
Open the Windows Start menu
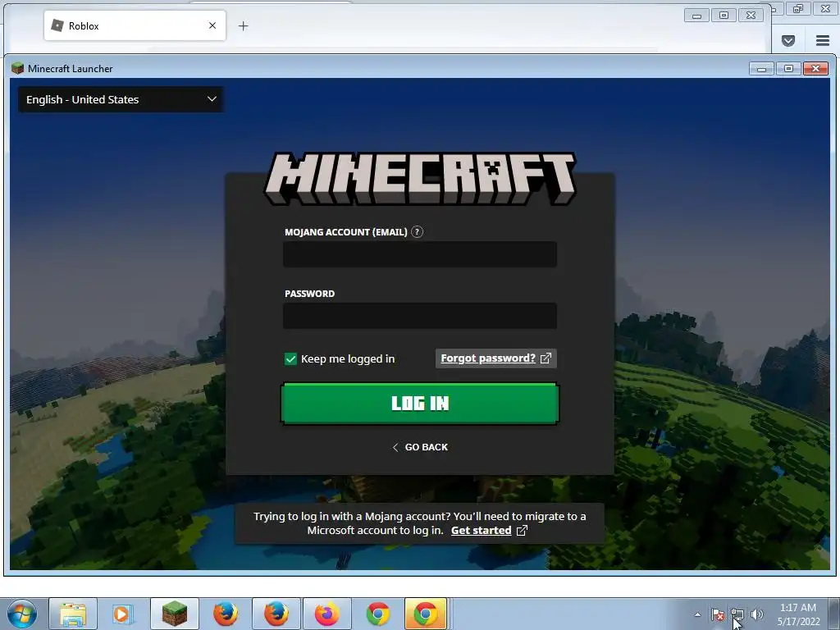tap(22, 614)
